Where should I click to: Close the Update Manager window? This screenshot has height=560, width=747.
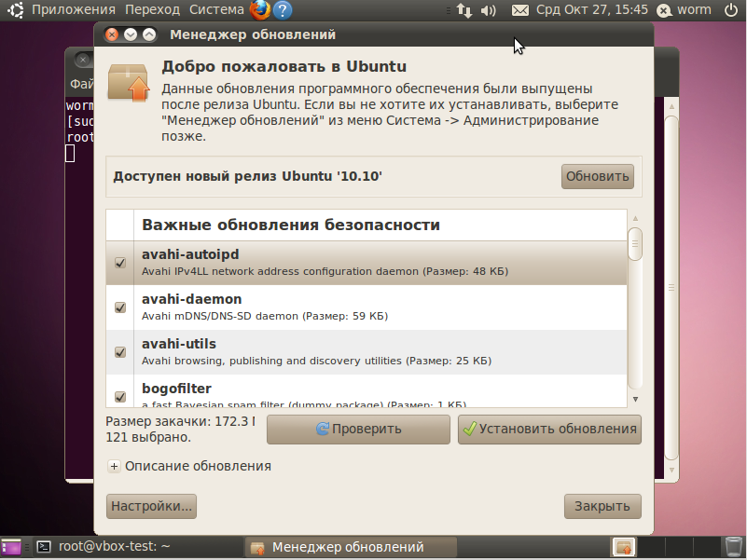coord(112,34)
